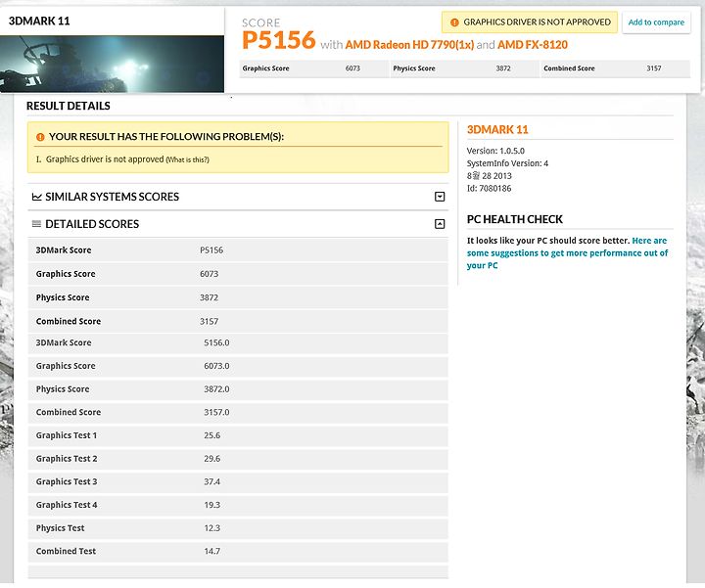Click the What is this? link
705x588 pixels.
(x=187, y=159)
